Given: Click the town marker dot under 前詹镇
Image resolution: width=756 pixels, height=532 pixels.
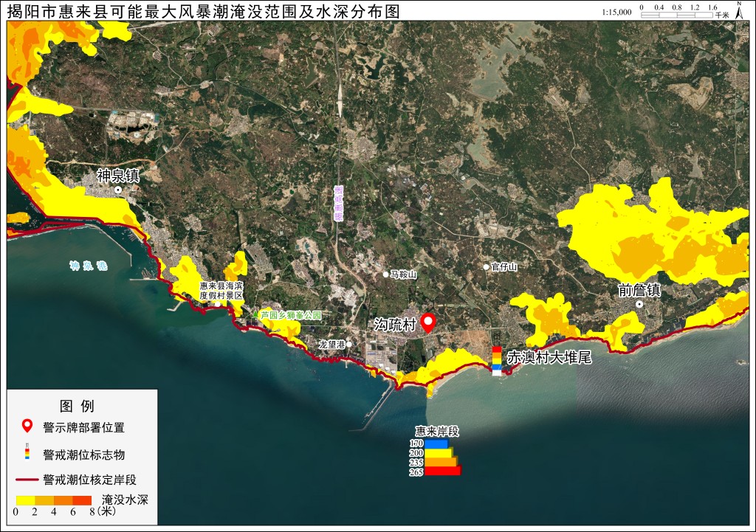Looking at the screenshot, I should click(x=639, y=304).
